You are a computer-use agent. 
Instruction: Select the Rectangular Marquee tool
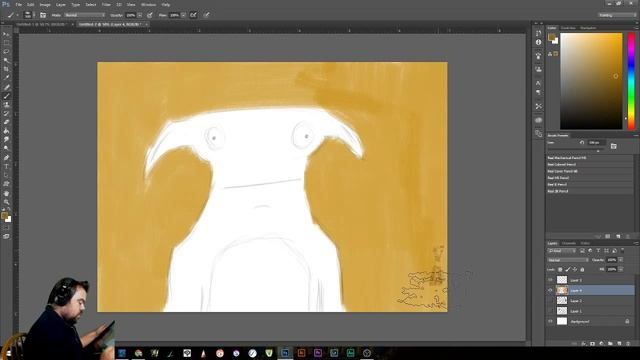point(6,43)
